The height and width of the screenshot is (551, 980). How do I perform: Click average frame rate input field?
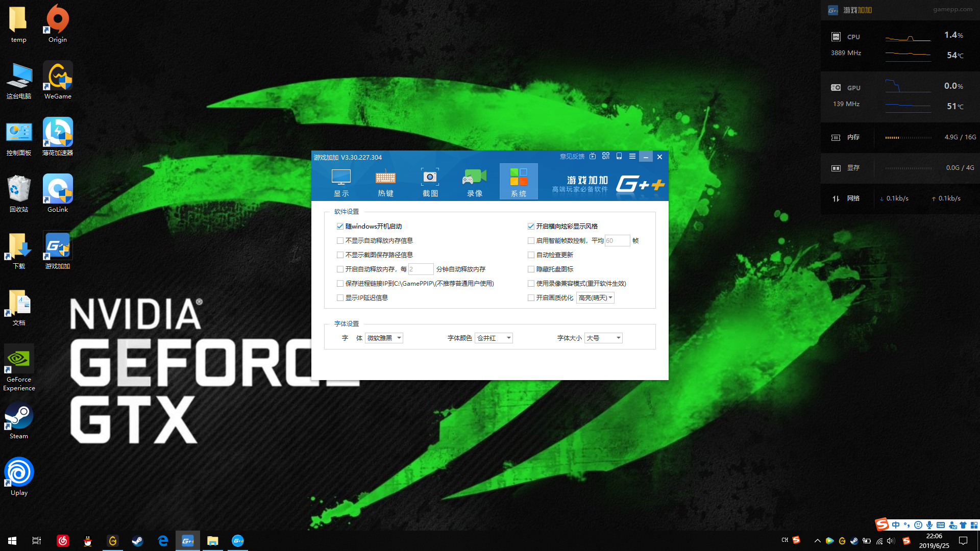[617, 240]
